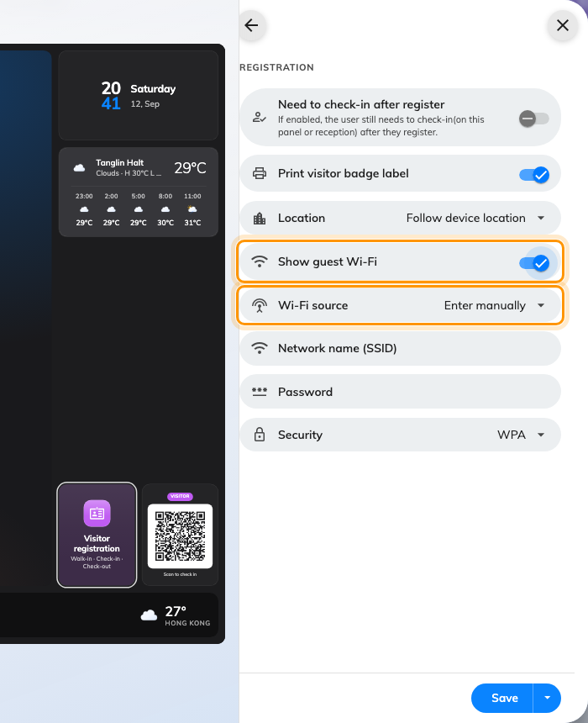Click the 27° Hong Kong temperature
This screenshot has width=588, height=723.
tap(176, 611)
